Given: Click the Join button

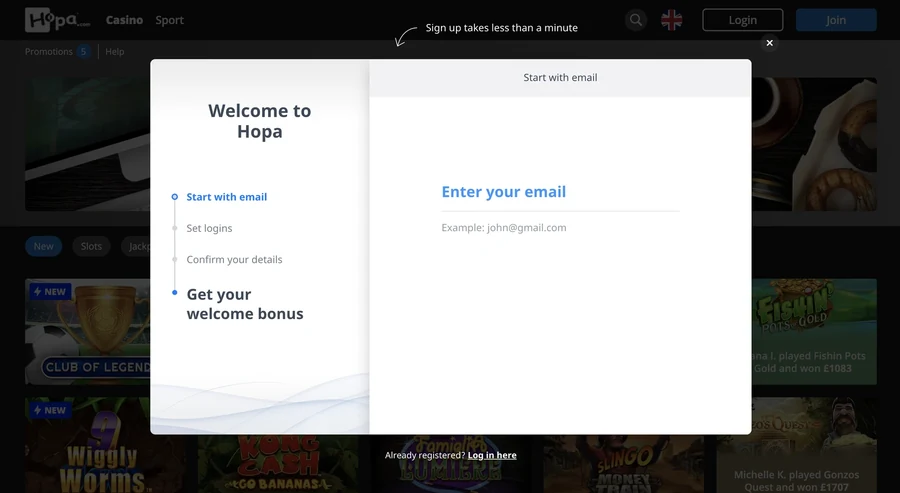Looking at the screenshot, I should coord(836,20).
